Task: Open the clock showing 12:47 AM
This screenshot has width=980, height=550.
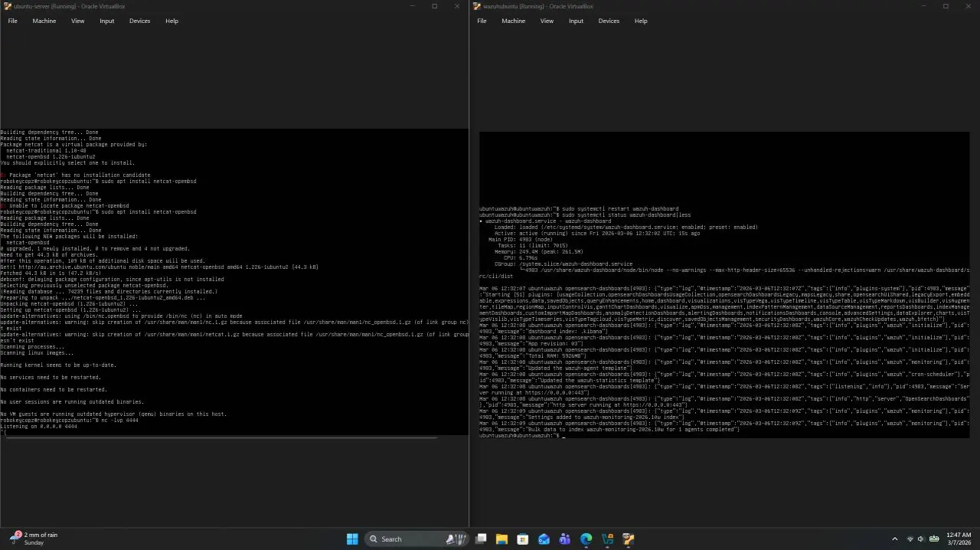Action: (959, 539)
